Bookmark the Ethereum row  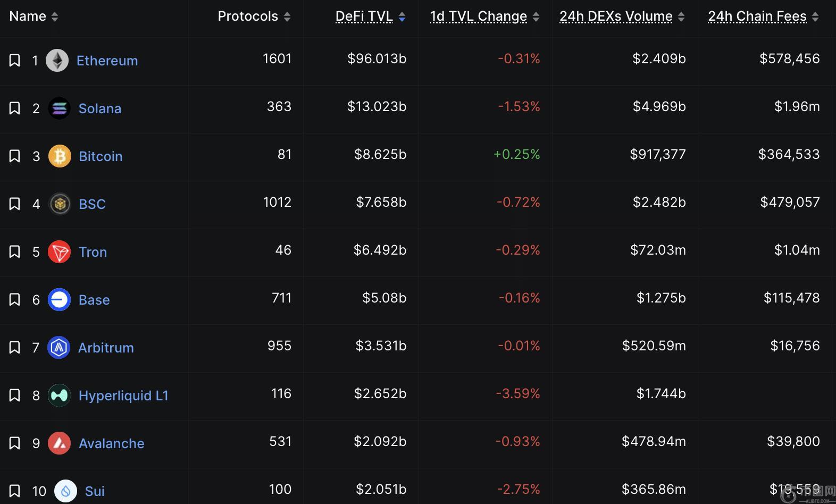15,61
